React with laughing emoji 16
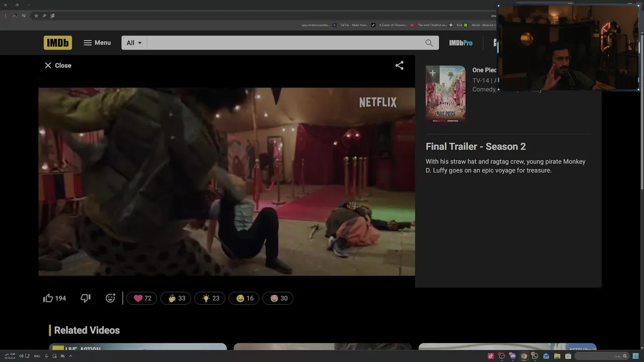The image size is (644, 362). (245, 298)
